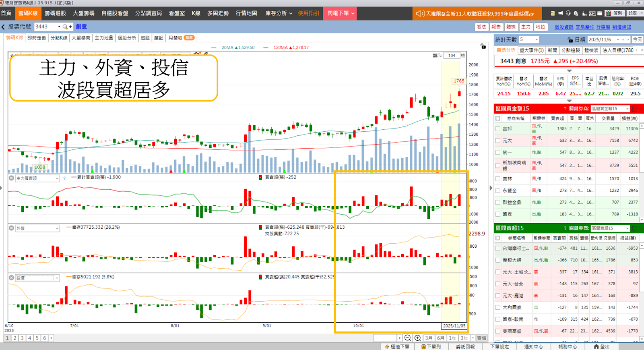Check the box for 統一 broker
The height and width of the screenshot is (350, 644).
tap(498, 153)
